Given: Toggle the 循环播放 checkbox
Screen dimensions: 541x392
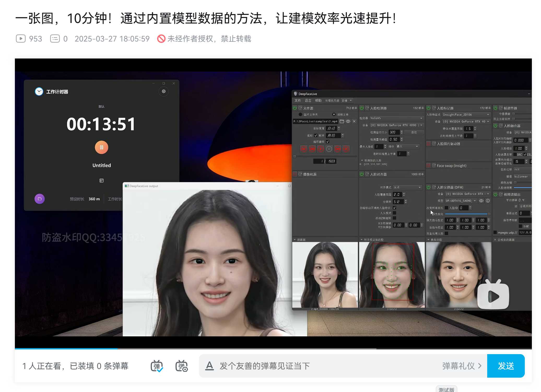Looking at the screenshot, I should pos(328,142).
